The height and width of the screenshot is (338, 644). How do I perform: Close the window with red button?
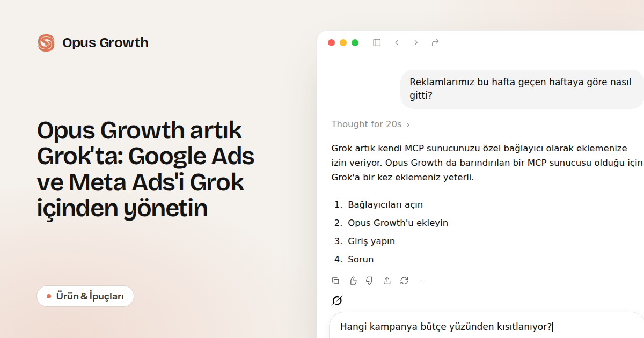331,42
